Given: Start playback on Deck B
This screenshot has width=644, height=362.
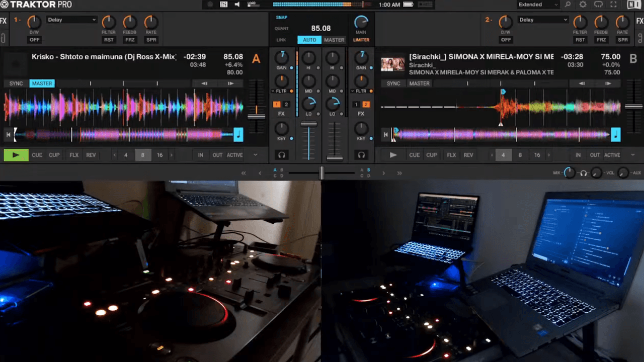Looking at the screenshot, I should pos(393,155).
